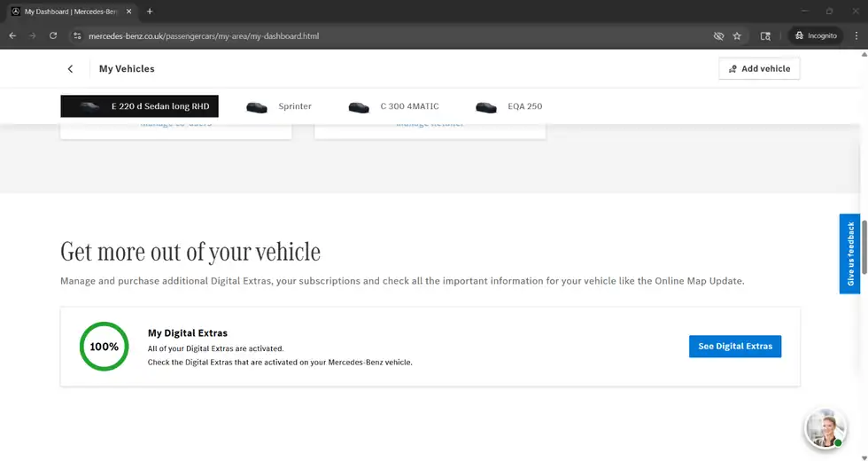Image resolution: width=868 pixels, height=461 pixels.
Task: Click the 100% progress circle
Action: pyautogui.click(x=105, y=347)
